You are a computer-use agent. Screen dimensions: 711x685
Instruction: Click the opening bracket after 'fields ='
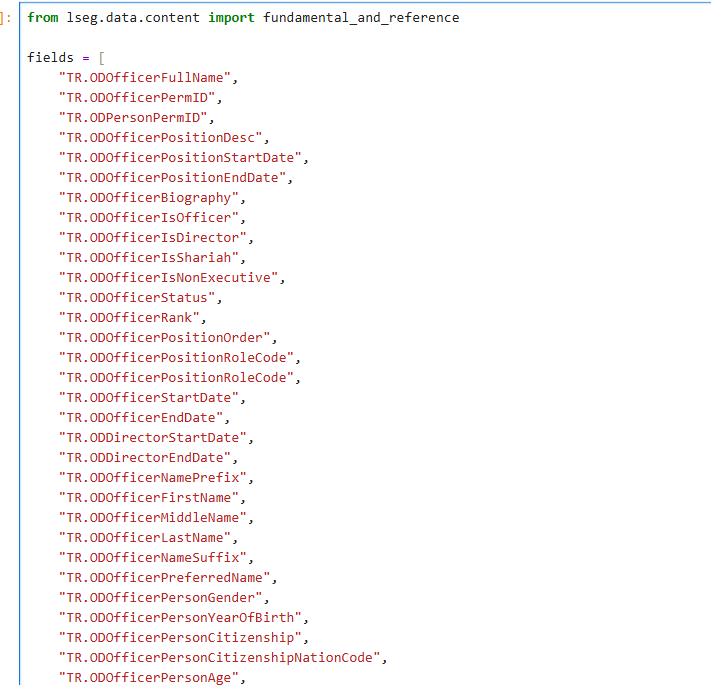[x=102, y=58]
